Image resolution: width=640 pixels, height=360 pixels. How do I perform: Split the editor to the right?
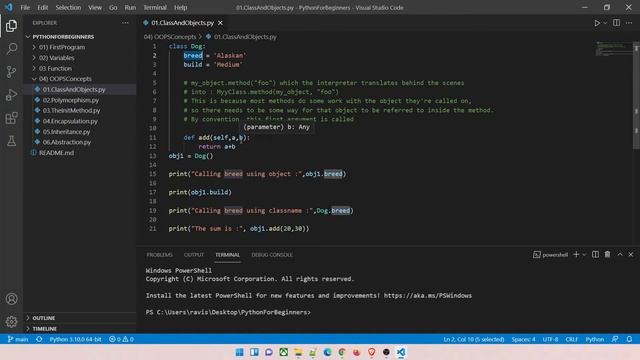(616, 23)
